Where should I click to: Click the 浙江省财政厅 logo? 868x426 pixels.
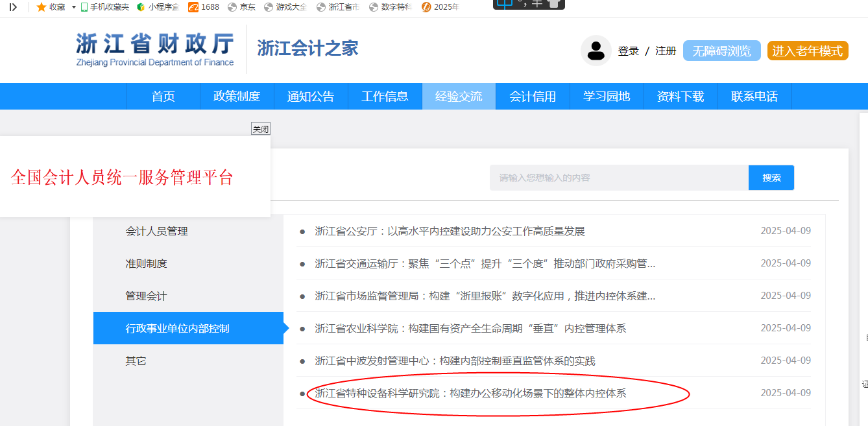(154, 49)
